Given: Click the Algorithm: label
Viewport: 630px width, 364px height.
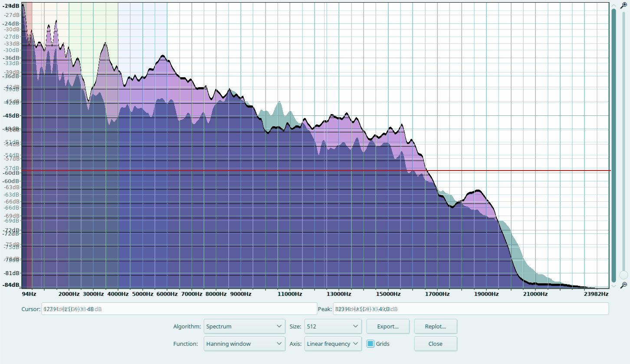Looking at the screenshot, I should (187, 326).
